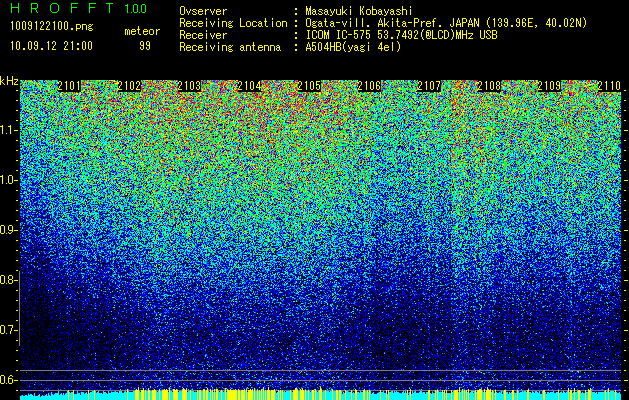Click the 2104 time marker
The width and height of the screenshot is (629, 400).
tap(249, 86)
